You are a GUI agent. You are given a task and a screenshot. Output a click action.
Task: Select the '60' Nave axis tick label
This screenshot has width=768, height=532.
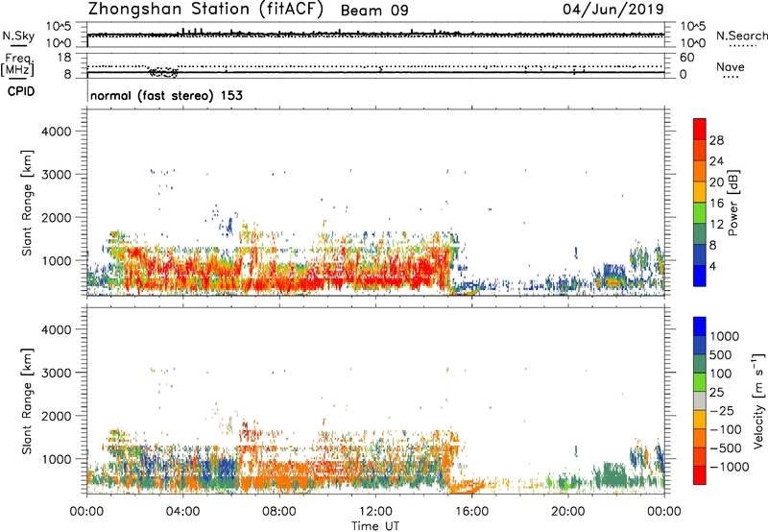pyautogui.click(x=686, y=58)
